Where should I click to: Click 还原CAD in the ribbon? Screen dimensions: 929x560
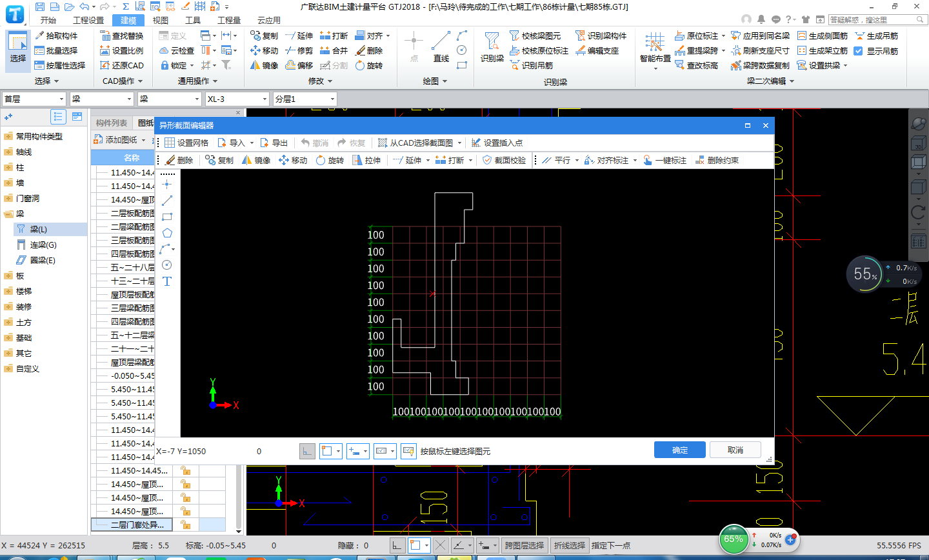122,65
